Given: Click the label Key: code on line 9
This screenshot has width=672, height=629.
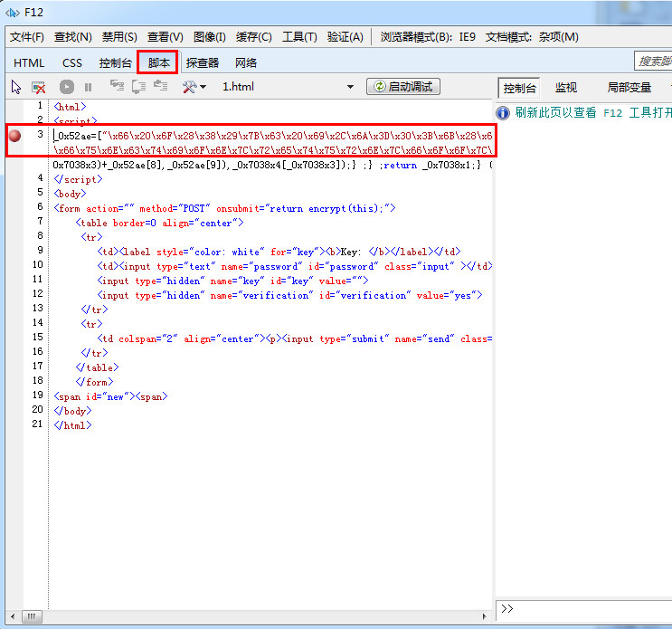Looking at the screenshot, I should coord(279,252).
